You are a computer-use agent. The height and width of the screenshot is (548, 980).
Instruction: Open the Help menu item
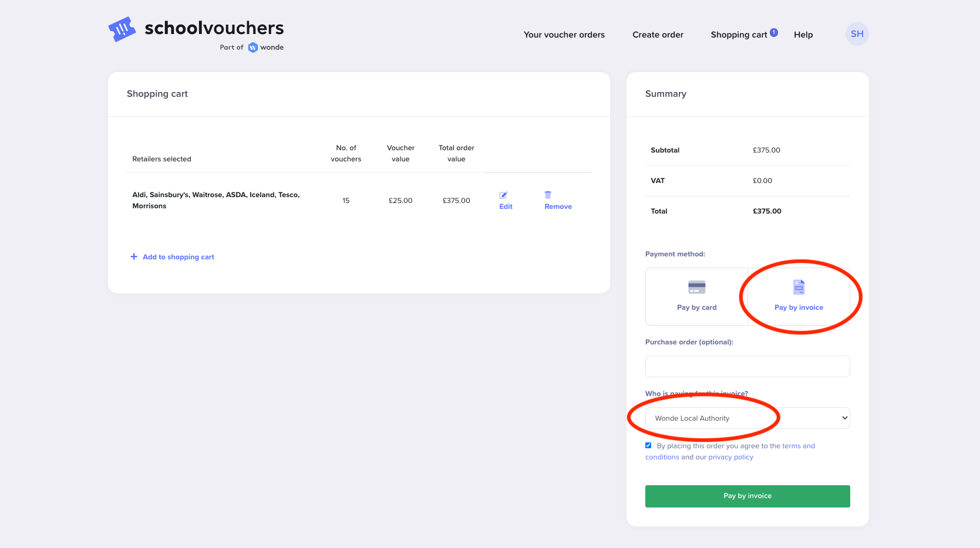point(803,35)
